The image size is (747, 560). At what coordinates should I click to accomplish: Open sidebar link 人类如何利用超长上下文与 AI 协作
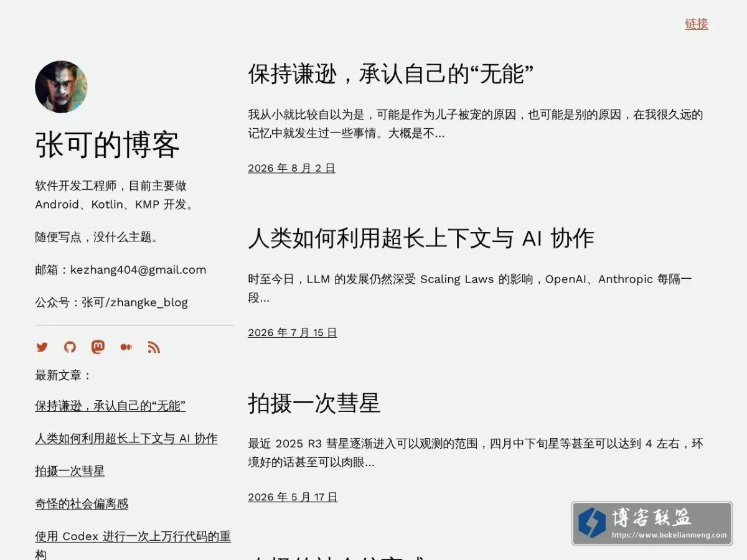pyautogui.click(x=126, y=439)
